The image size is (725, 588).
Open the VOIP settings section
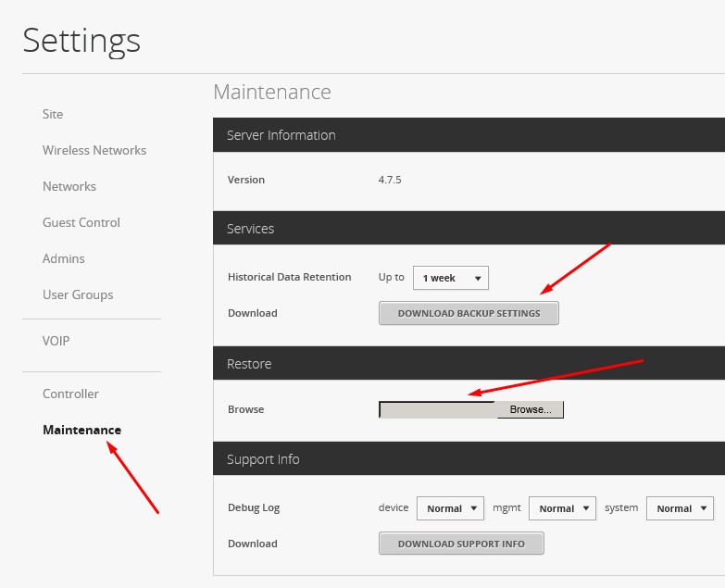(56, 341)
